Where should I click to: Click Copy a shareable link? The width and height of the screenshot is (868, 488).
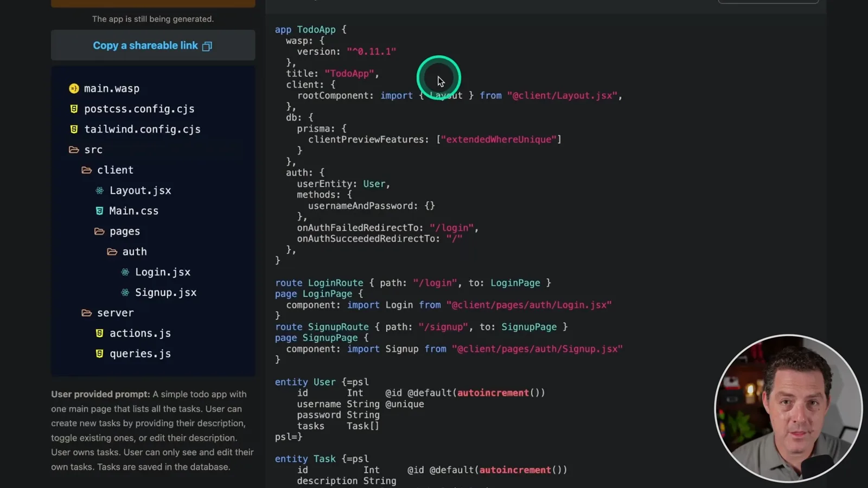pos(153,46)
